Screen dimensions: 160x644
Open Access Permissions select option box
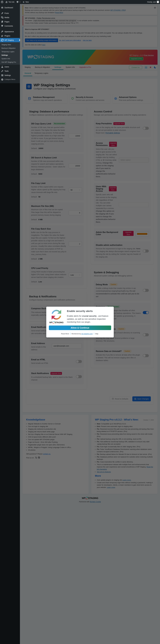click(x=134, y=160)
